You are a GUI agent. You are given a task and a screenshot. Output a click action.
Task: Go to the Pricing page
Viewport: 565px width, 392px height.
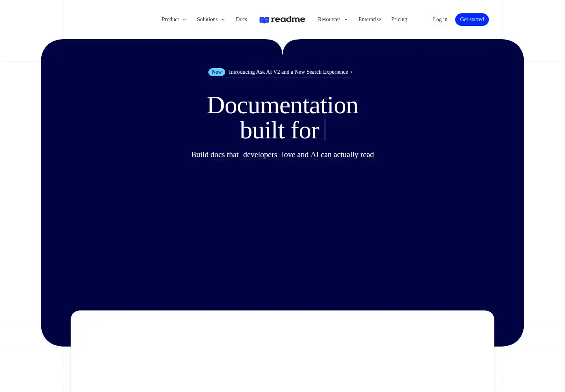pyautogui.click(x=399, y=20)
